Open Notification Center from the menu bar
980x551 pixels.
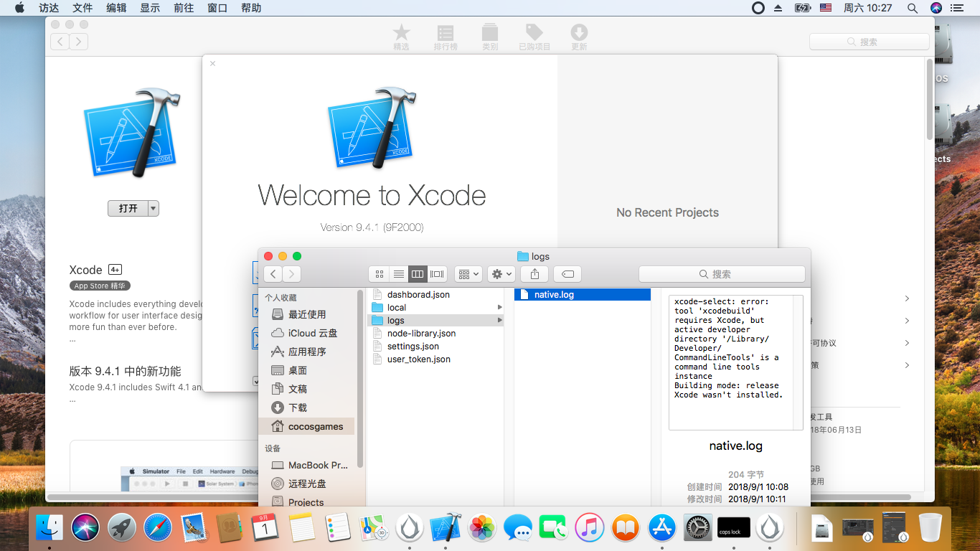[956, 8]
